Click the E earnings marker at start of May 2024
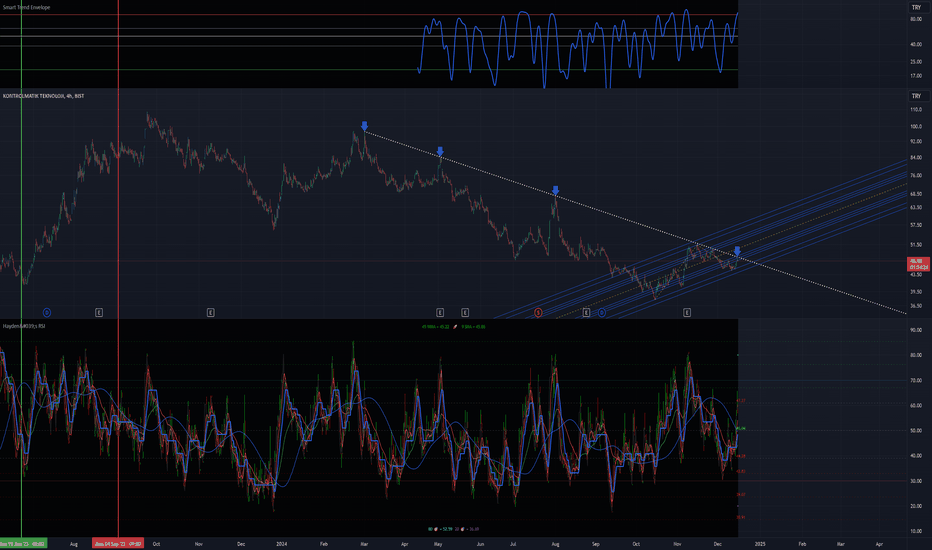Image resolution: width=932 pixels, height=550 pixels. [x=440, y=313]
